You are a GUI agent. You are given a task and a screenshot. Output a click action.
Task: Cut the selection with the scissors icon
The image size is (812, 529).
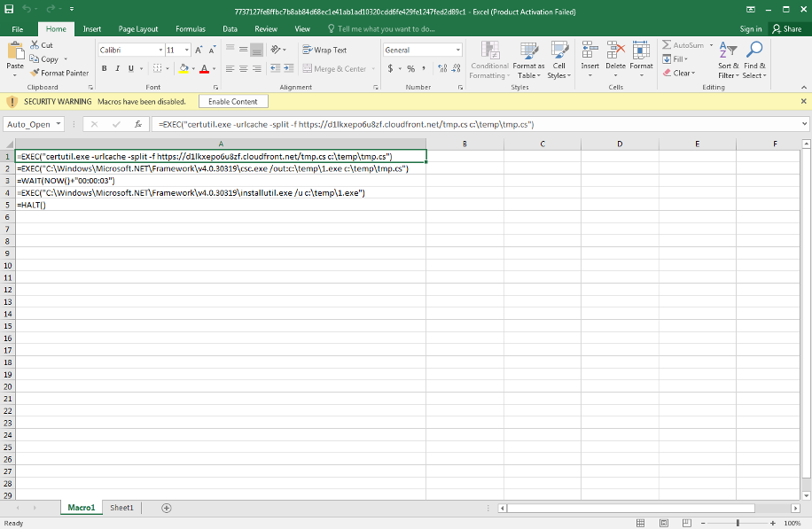(x=35, y=45)
